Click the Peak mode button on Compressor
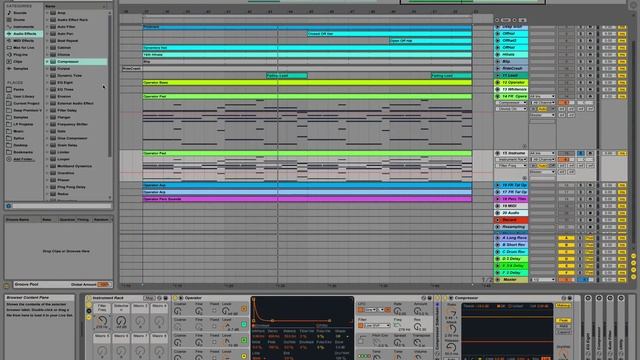The height and width of the screenshot is (360, 640). pos(563,320)
